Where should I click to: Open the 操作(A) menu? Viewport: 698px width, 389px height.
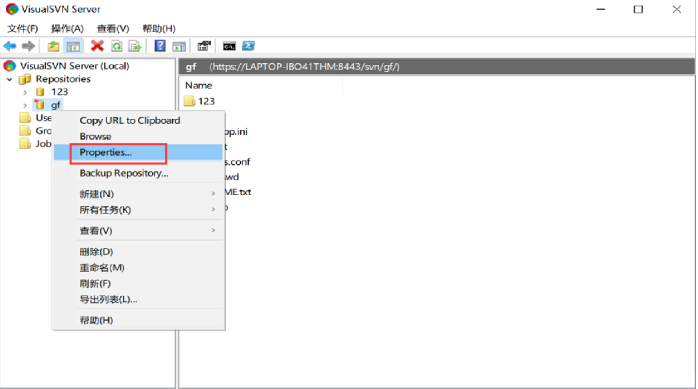click(67, 28)
